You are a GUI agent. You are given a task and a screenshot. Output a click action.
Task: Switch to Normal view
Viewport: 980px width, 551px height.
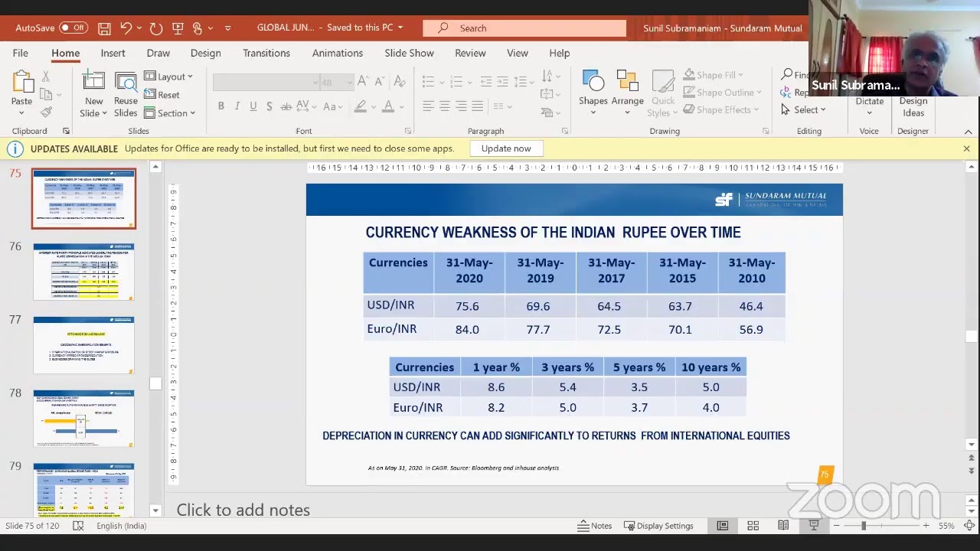click(722, 526)
